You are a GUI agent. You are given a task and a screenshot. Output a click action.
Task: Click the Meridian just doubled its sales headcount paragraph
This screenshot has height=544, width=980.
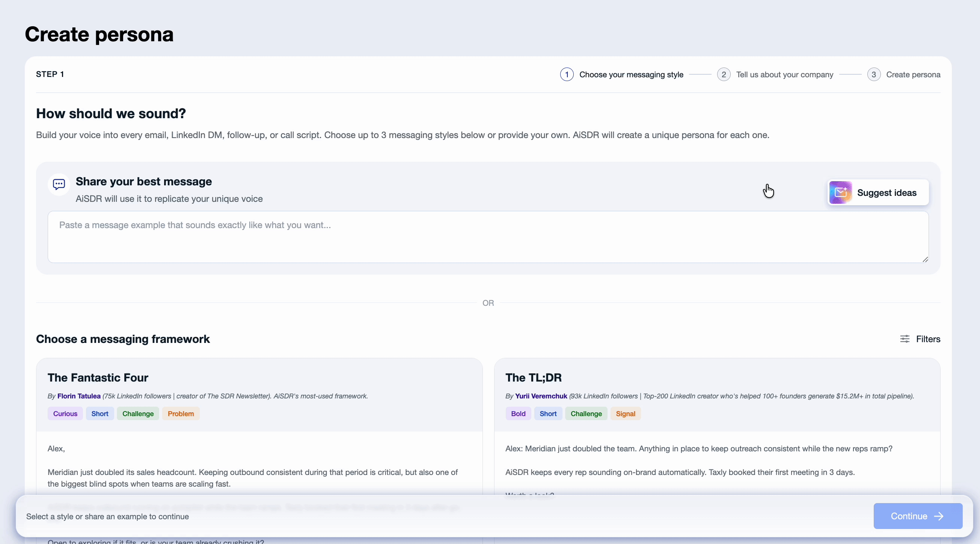[253, 478]
